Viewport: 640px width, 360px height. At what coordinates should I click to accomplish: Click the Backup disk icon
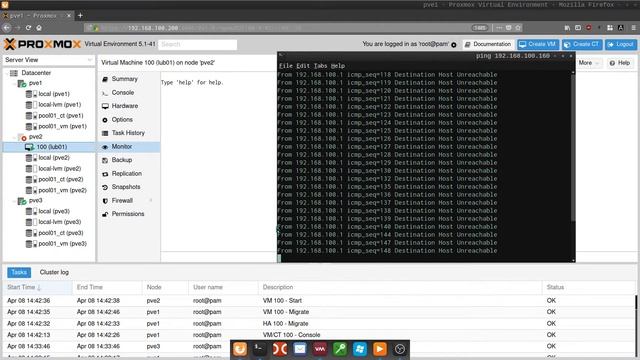[105, 160]
